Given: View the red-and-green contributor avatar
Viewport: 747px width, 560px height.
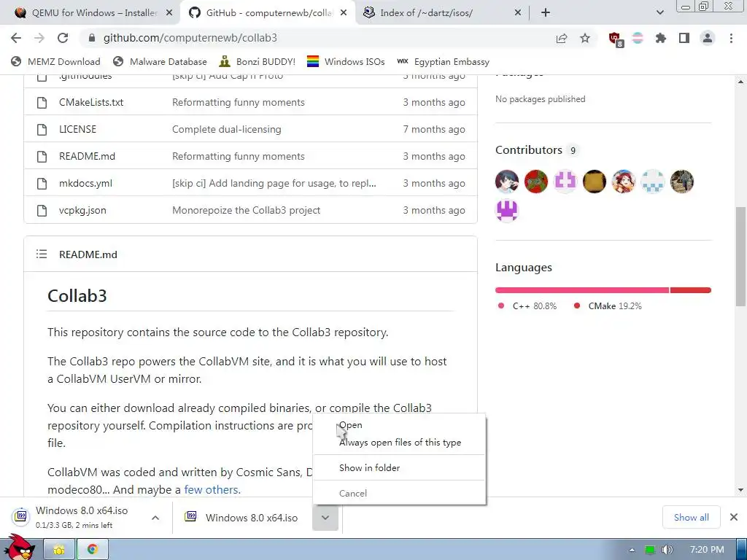Looking at the screenshot, I should click(x=536, y=182).
